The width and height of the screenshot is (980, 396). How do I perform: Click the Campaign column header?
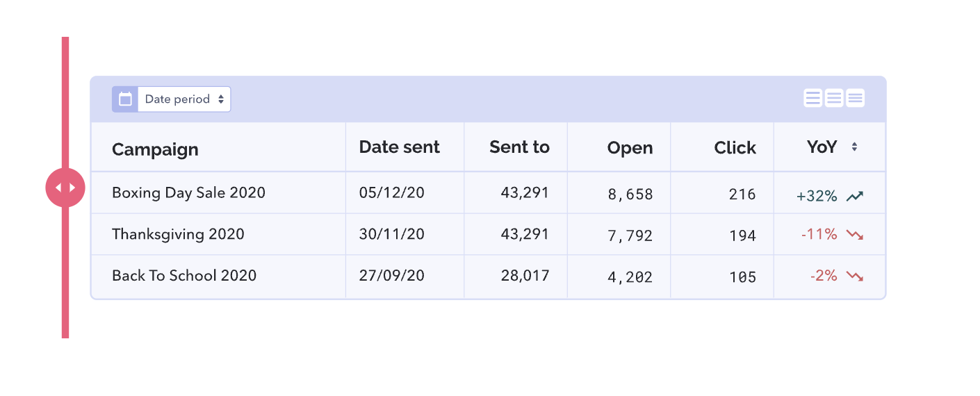(x=155, y=149)
